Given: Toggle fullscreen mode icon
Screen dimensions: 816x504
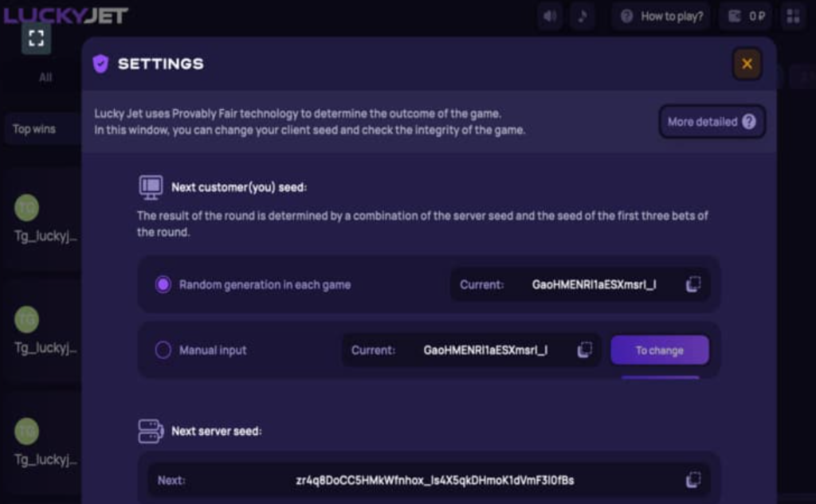Looking at the screenshot, I should (x=36, y=38).
